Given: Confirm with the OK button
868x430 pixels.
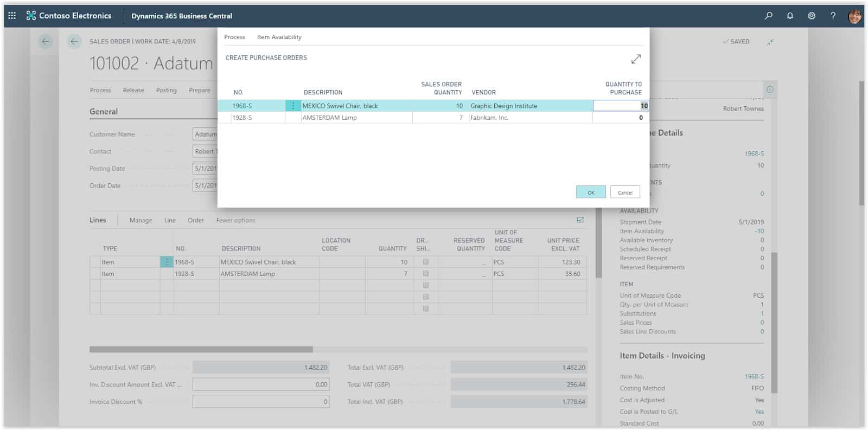Looking at the screenshot, I should [x=591, y=192].
